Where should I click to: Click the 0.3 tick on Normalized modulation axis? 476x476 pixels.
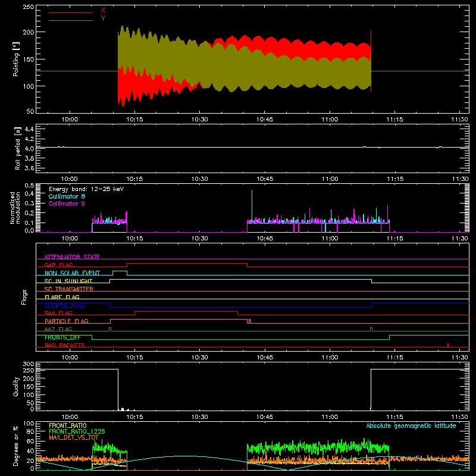click(29, 203)
